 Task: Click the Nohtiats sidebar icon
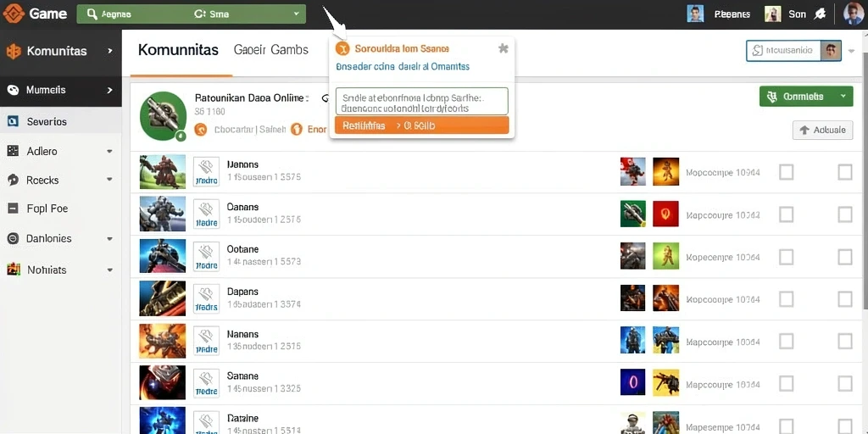14,270
